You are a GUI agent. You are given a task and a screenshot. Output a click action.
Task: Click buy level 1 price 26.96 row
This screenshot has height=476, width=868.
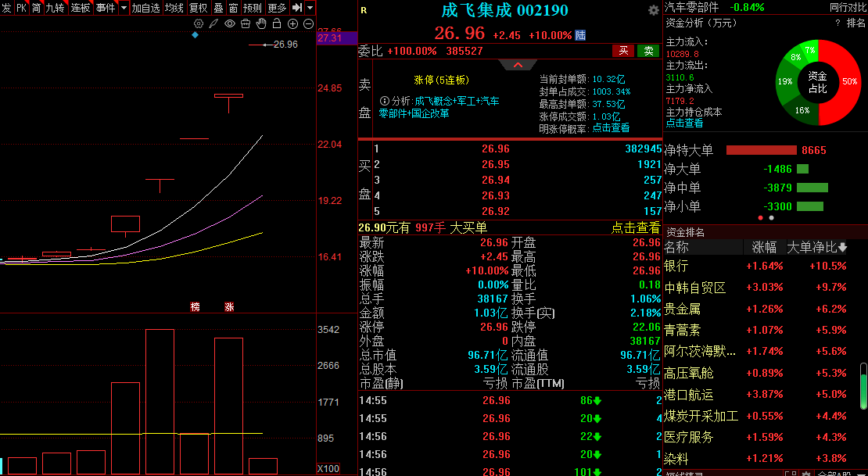(517, 149)
